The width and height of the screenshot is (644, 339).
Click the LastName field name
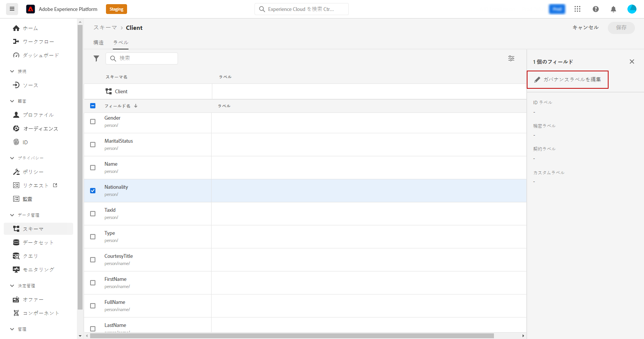tap(115, 325)
